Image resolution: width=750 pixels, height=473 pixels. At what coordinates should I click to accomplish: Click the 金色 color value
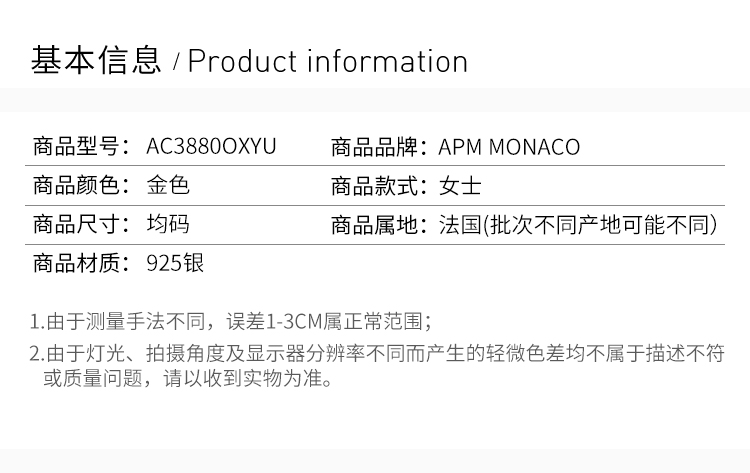167,186
